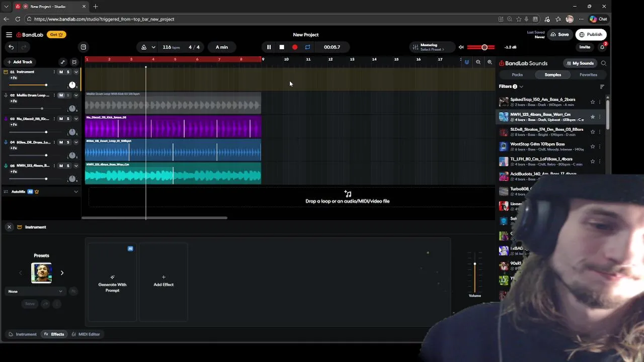Unmute track 02 Mollin Drum Loop
The image size is (644, 362).
[x=61, y=95]
